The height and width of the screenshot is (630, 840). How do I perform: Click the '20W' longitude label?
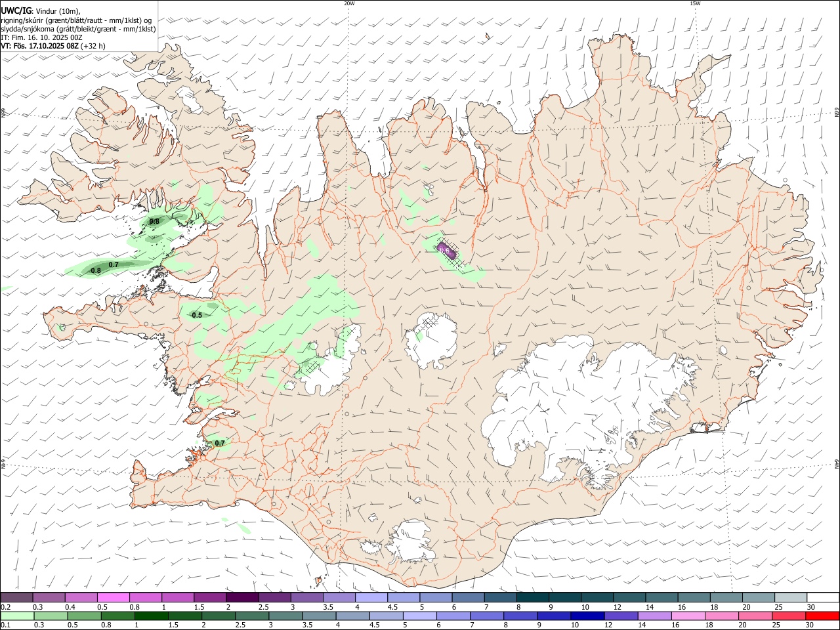(x=349, y=3)
